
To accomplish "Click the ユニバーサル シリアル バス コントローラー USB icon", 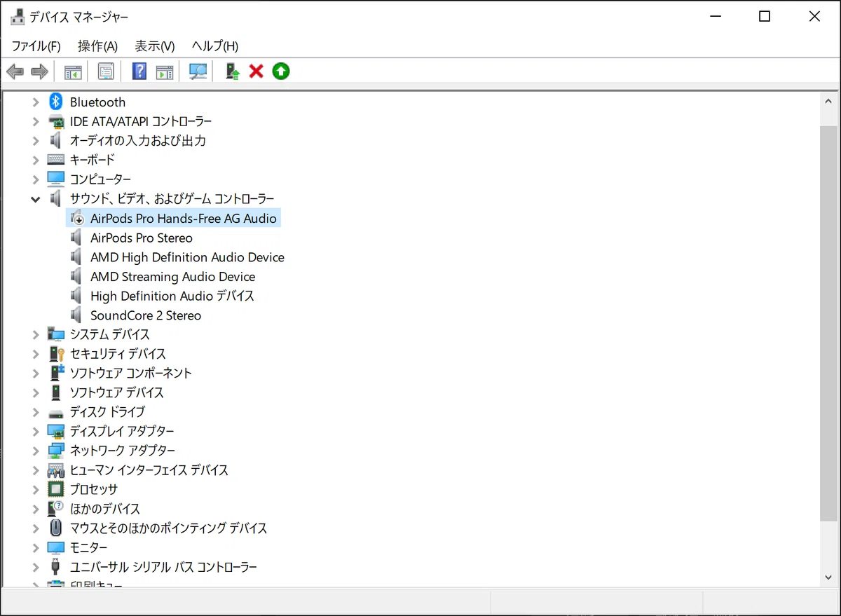I will 56,566.
